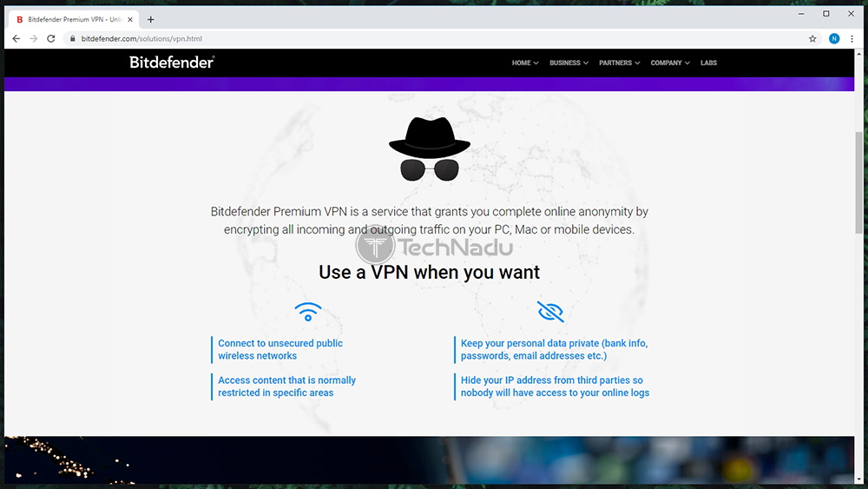
Task: Click the browser forward arrow
Action: click(x=34, y=39)
